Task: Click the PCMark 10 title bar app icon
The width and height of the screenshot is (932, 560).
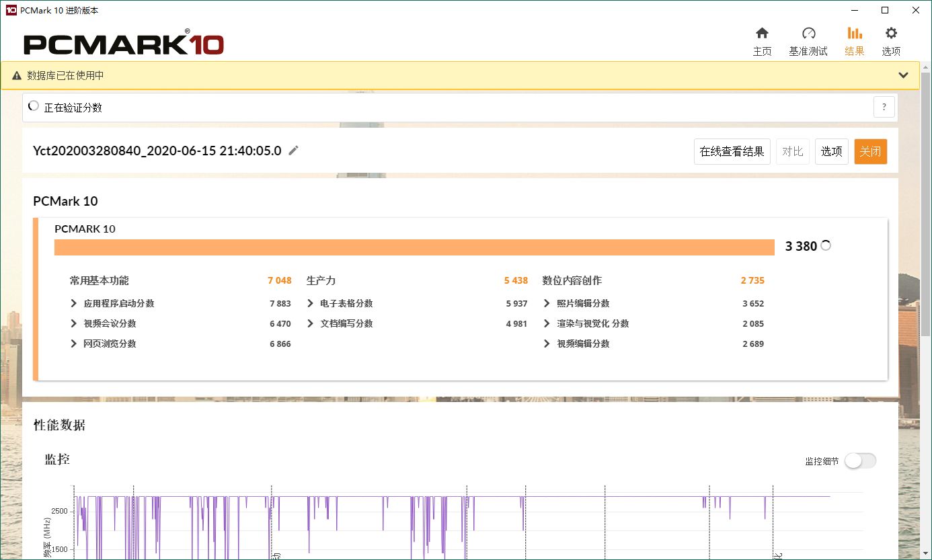Action: tap(11, 10)
